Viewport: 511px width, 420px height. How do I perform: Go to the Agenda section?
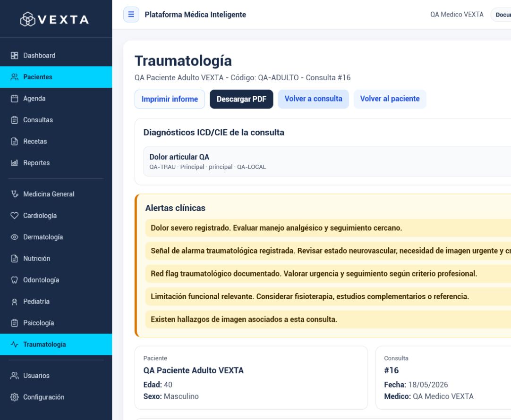(56, 99)
